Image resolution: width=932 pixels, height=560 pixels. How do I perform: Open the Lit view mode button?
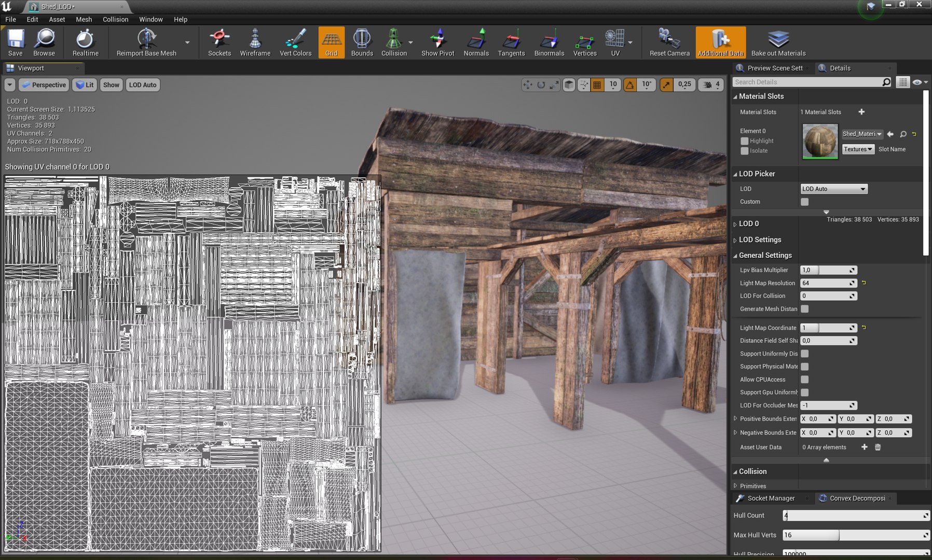[x=84, y=85]
